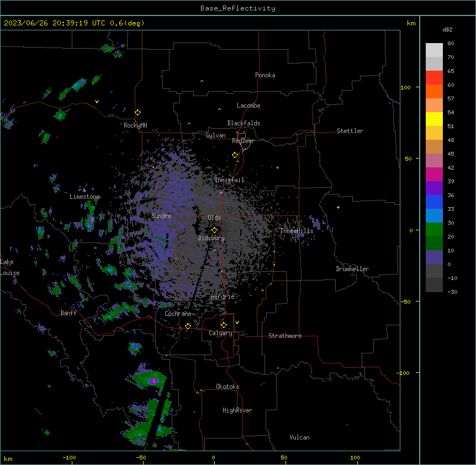Screen dimensions: 476x465
Task: Click the Vulcan label
Action: [x=300, y=437]
